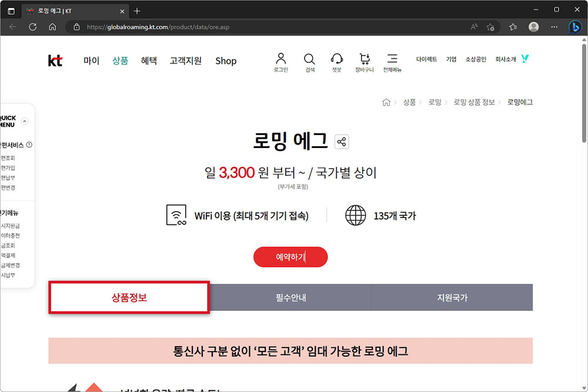Close the 로밍 에그 browser tab
Image resolution: width=588 pixels, height=392 pixels.
122,11
